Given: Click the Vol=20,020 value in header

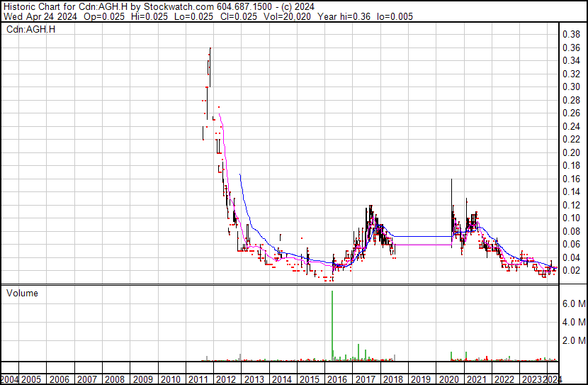Looking at the screenshot, I should pyautogui.click(x=287, y=16).
